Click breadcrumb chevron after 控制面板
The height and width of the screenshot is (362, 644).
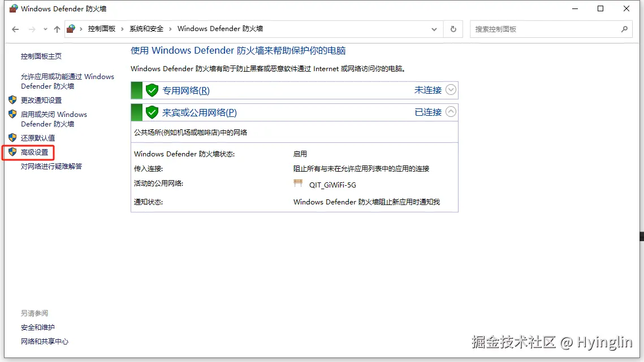pyautogui.click(x=122, y=29)
